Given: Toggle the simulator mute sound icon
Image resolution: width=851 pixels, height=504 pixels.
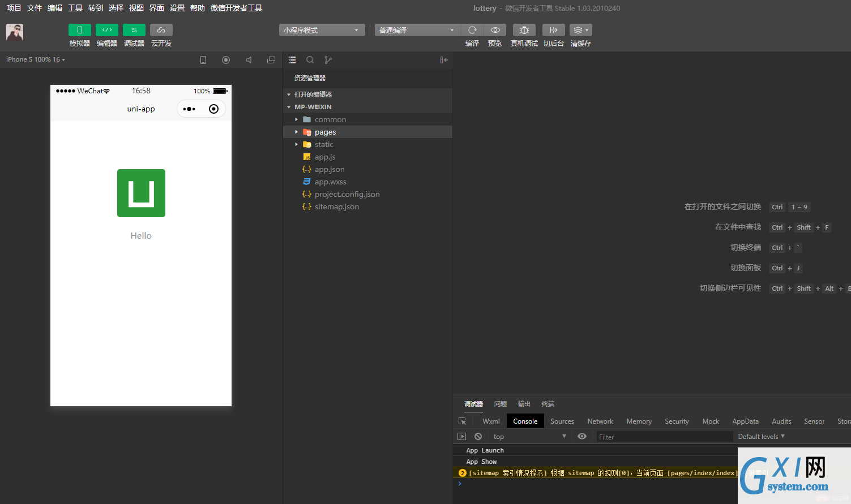Looking at the screenshot, I should (249, 60).
